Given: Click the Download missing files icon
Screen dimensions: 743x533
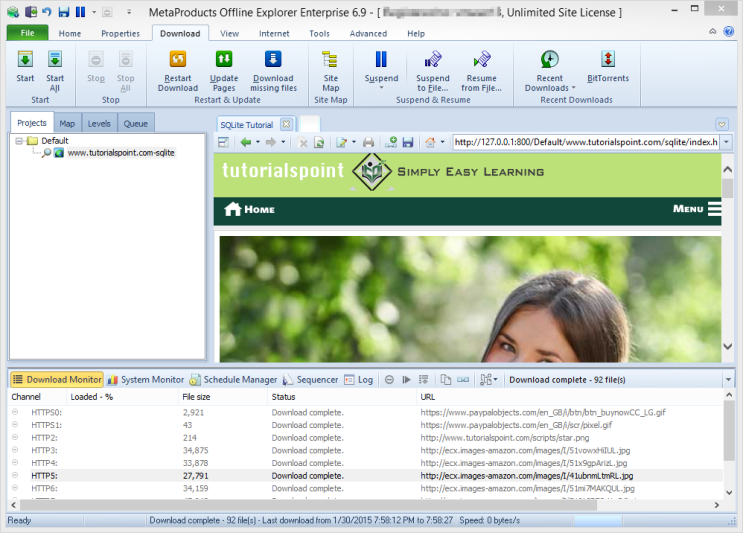Looking at the screenshot, I should pos(273,60).
